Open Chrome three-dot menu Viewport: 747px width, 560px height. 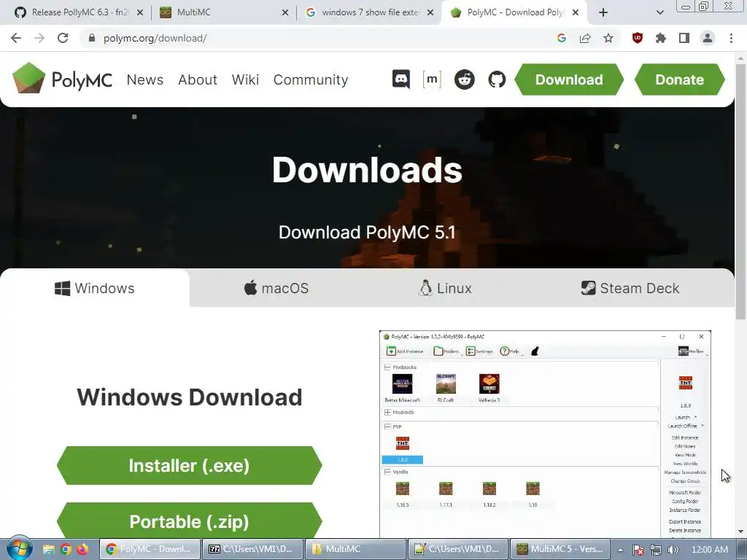click(x=731, y=38)
